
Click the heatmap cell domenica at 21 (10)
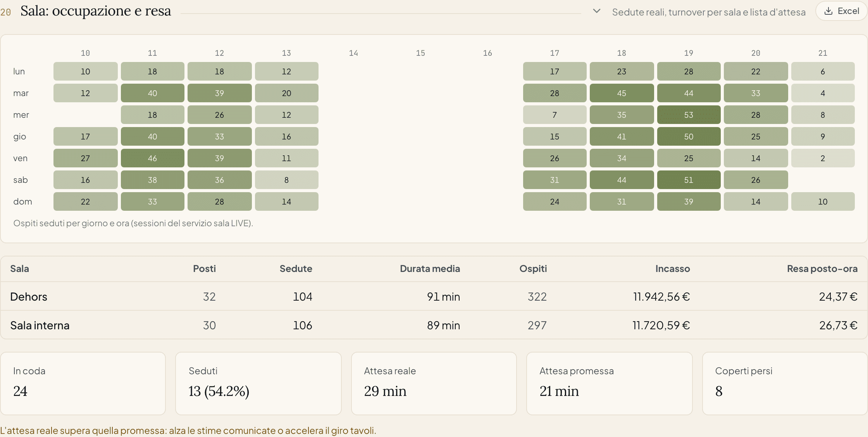point(823,201)
